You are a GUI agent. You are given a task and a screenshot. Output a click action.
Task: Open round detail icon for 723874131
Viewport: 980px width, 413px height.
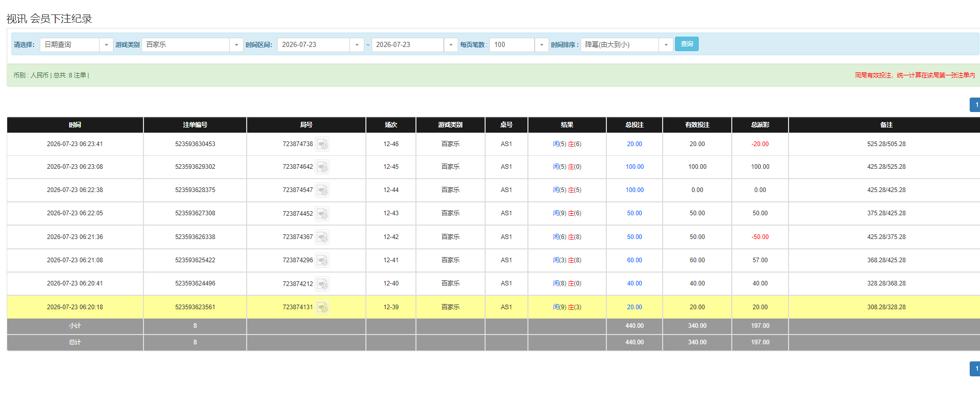tap(323, 307)
